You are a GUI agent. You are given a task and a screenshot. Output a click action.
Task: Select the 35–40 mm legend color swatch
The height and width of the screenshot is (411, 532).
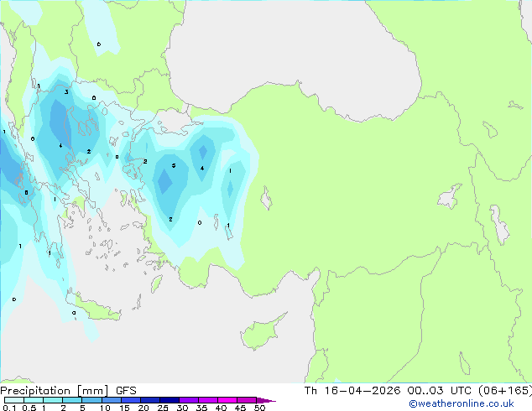(207, 400)
